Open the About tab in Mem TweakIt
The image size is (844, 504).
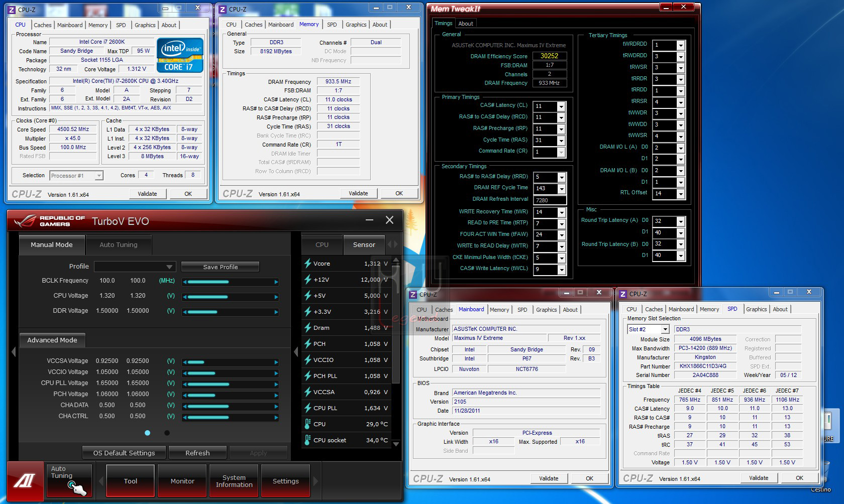point(466,24)
